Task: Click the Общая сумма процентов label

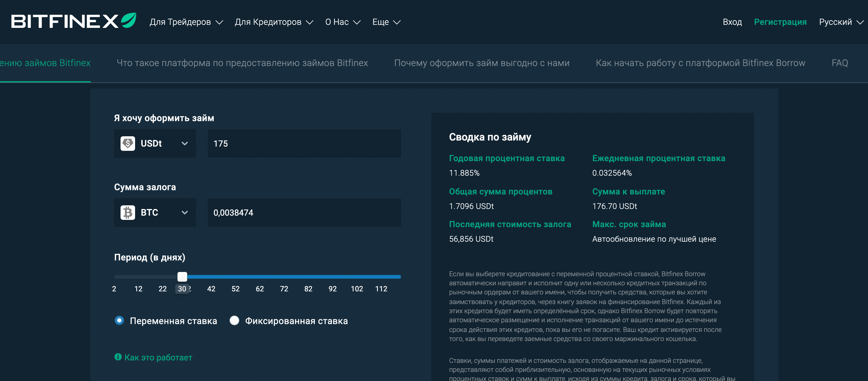Action: 501,192
